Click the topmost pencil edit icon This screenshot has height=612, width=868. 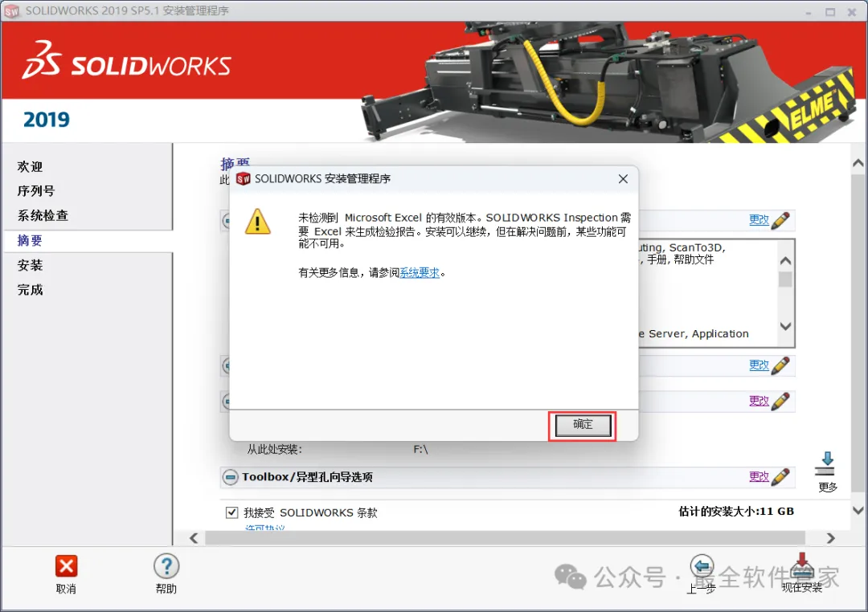[780, 220]
